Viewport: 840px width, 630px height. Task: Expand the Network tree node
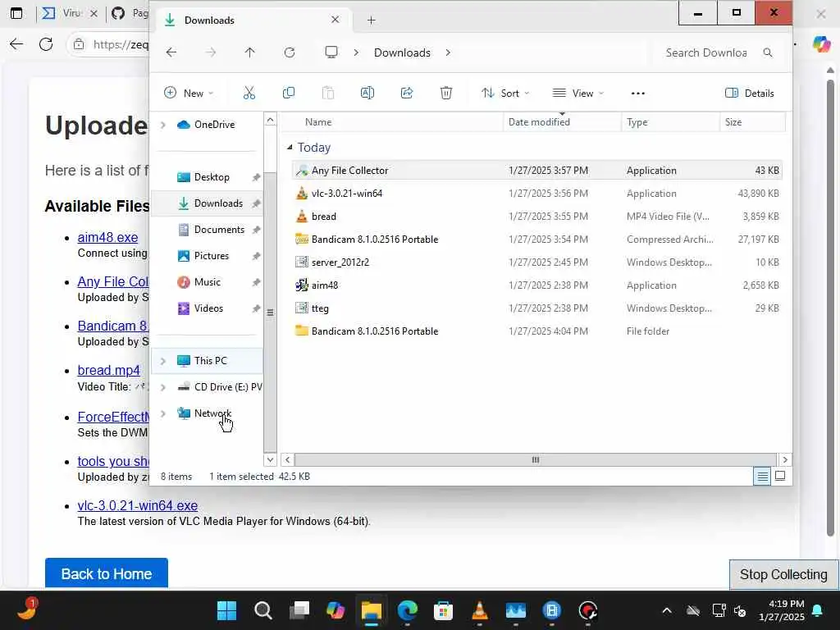pos(163,413)
